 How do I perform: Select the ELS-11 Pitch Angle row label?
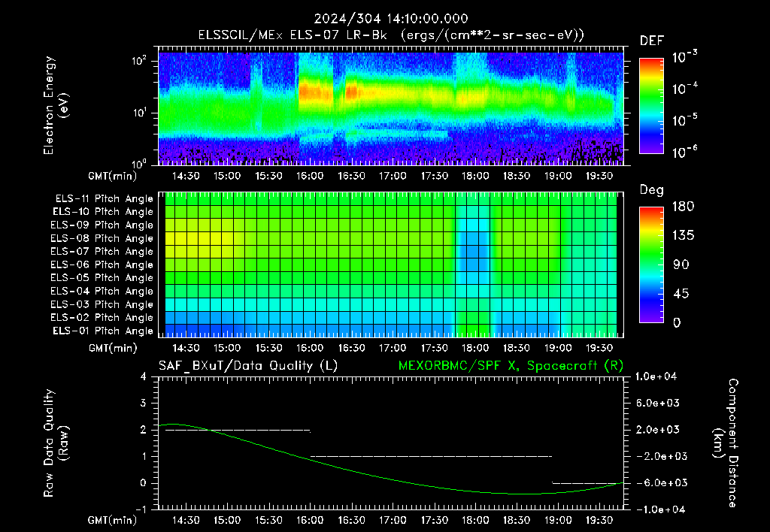tap(104, 199)
